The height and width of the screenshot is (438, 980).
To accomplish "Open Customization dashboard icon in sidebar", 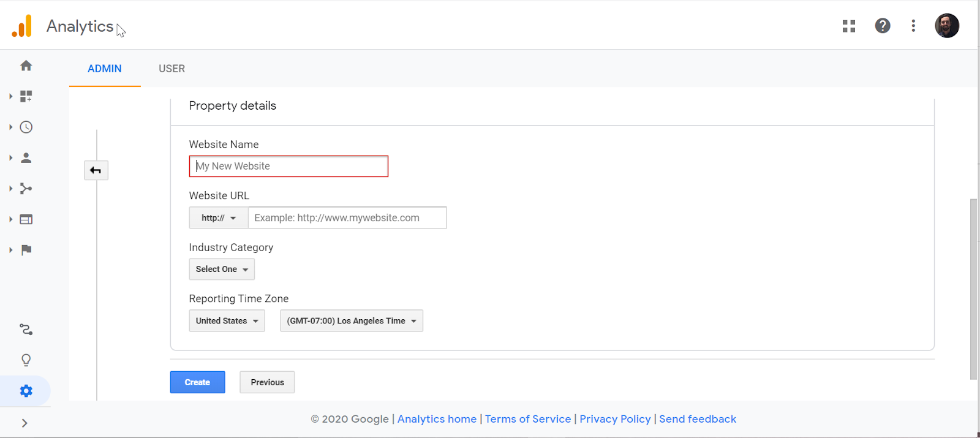I will pos(26,96).
